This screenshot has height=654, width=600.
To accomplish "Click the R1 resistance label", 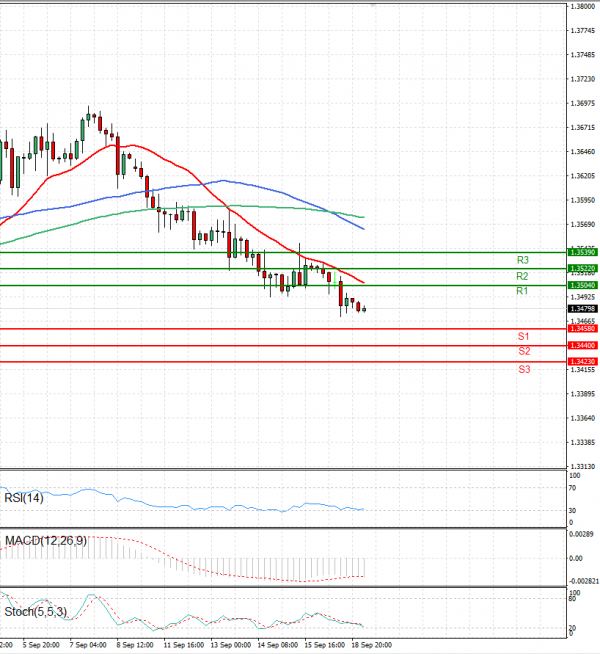I will click(522, 291).
